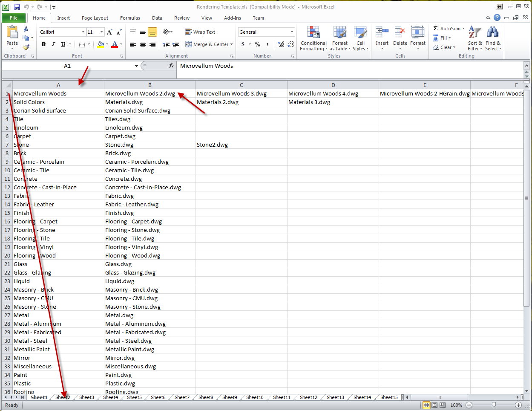Click Sort & Filter icon
Viewport: 532px width, 411px height.
click(475, 33)
